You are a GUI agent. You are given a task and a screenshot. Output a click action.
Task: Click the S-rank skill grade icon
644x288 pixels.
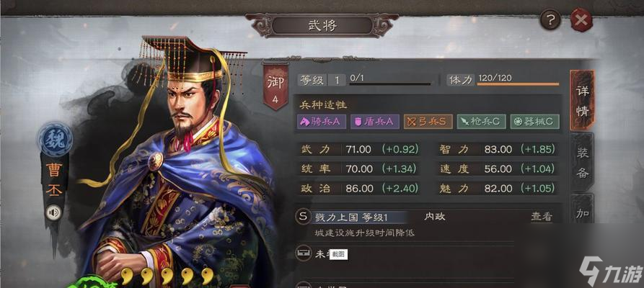(x=303, y=217)
